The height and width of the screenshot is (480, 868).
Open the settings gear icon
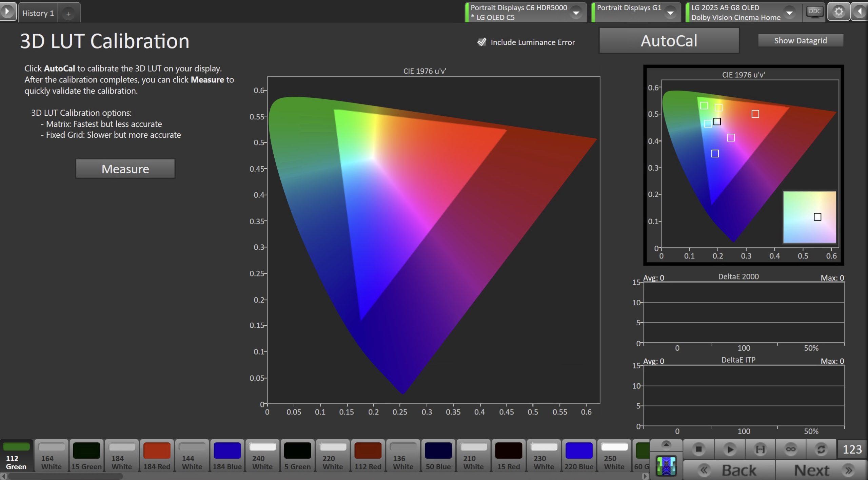click(x=839, y=12)
